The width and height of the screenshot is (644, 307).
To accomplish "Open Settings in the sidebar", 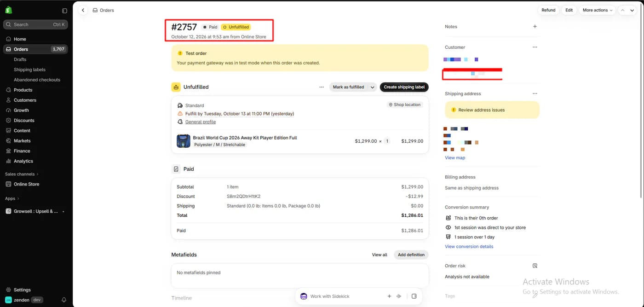I will pyautogui.click(x=22, y=290).
